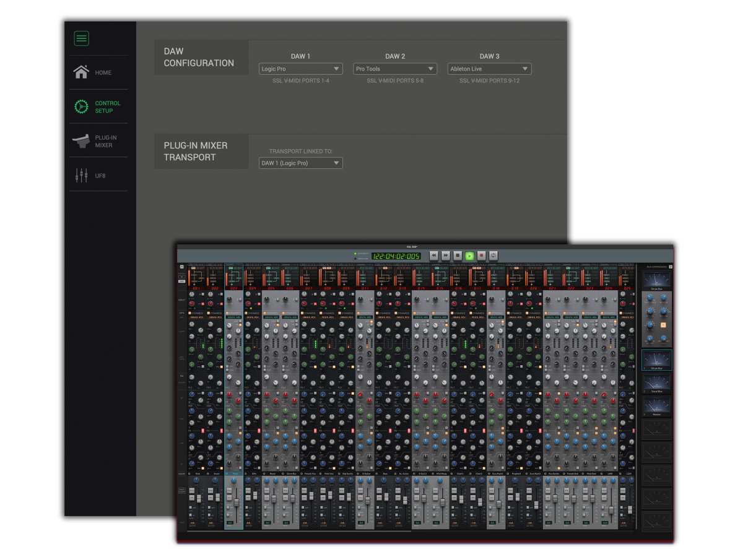Toggle Dynamics in on channel 25
This screenshot has width=743, height=560.
coord(620,313)
